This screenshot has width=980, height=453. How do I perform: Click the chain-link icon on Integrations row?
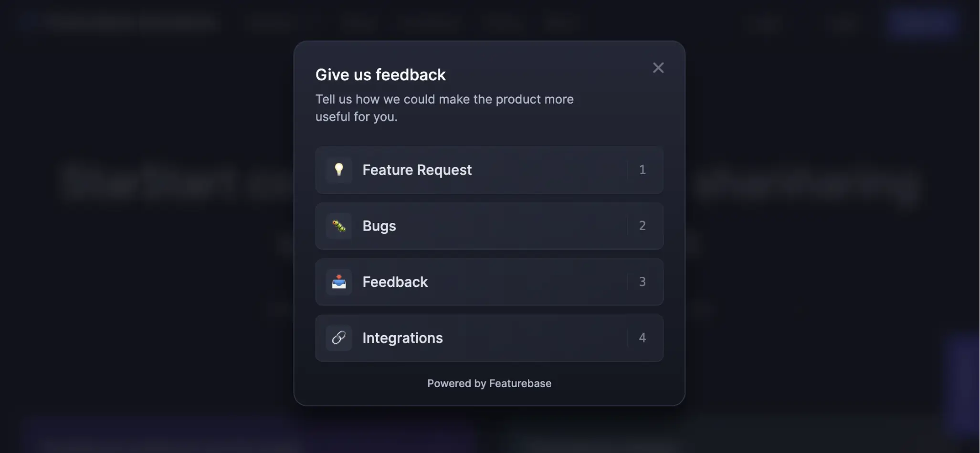coord(339,337)
